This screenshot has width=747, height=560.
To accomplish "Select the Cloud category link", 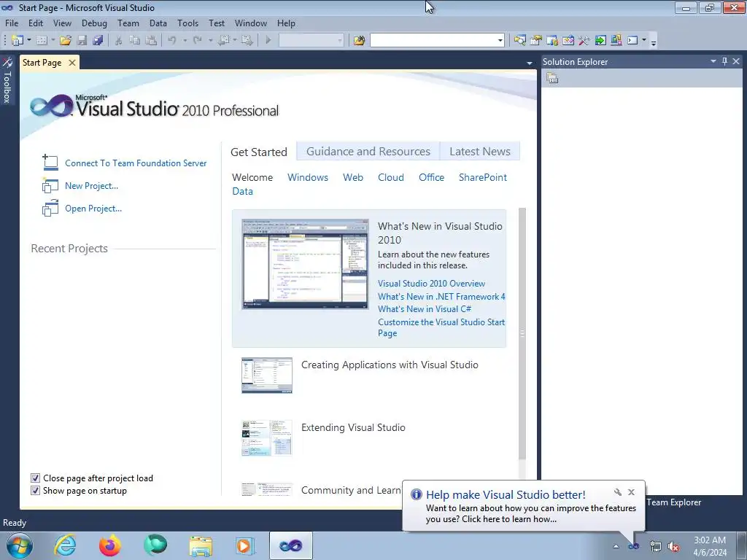I will pos(391,177).
